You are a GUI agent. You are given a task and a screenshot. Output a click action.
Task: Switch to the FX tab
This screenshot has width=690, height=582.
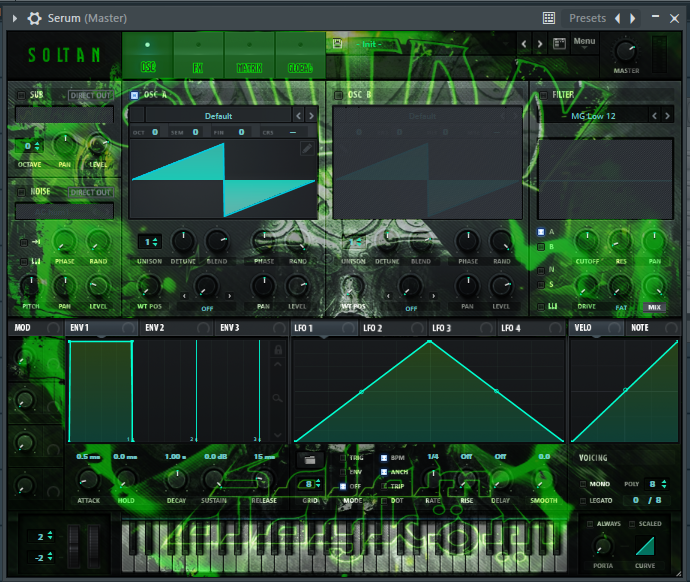tap(198, 56)
